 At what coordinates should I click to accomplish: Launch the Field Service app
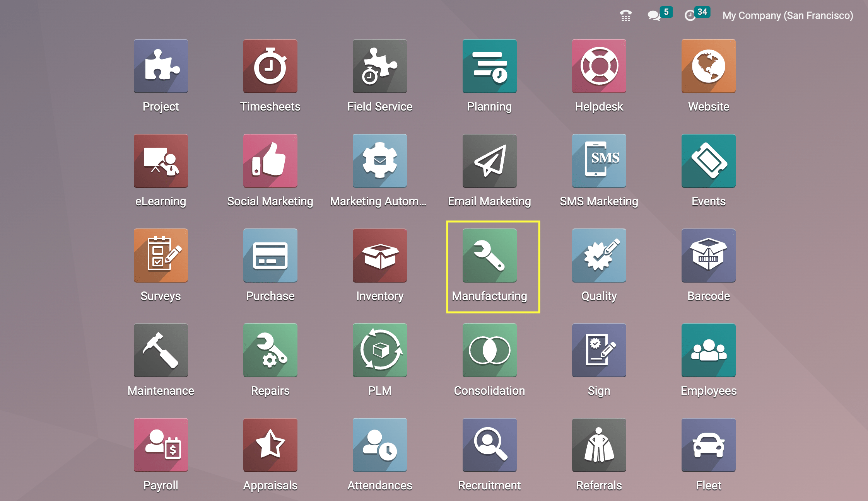click(x=379, y=66)
